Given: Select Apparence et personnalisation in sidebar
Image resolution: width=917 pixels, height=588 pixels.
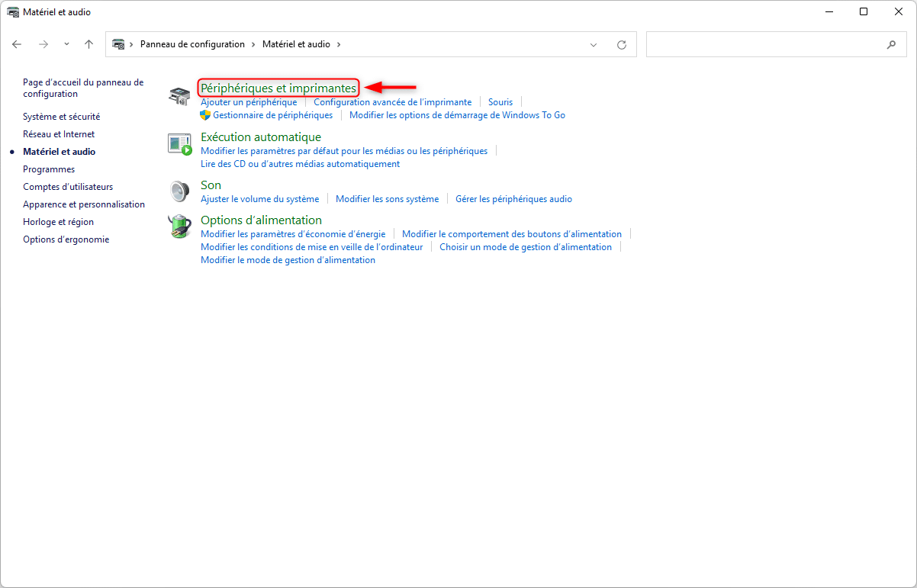Looking at the screenshot, I should coord(84,204).
